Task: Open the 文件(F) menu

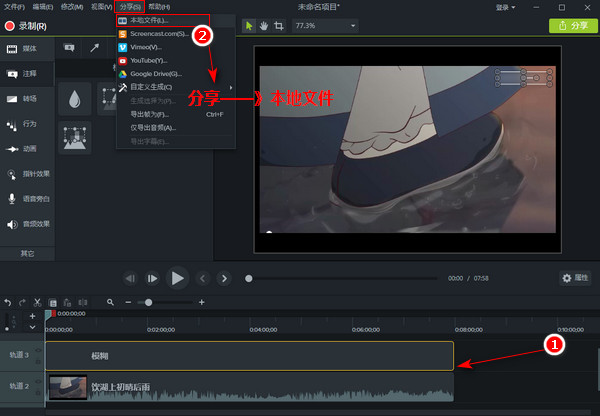Action: tap(14, 7)
